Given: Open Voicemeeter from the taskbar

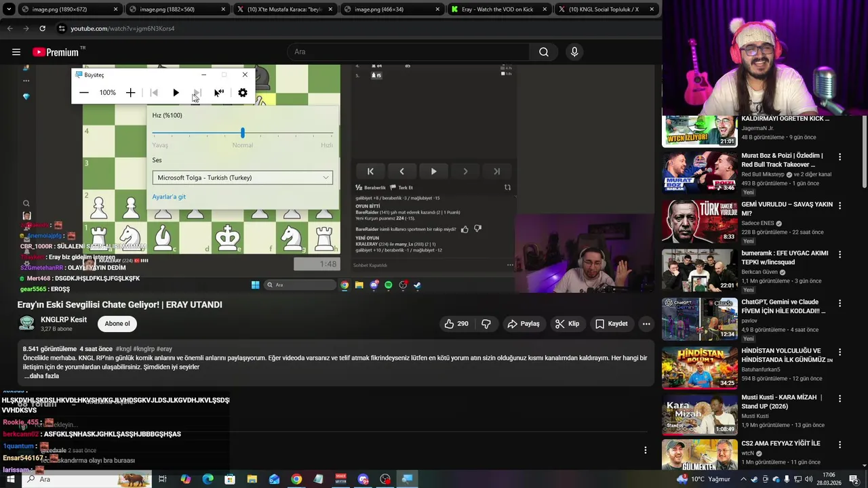Looking at the screenshot, I should coord(340,479).
